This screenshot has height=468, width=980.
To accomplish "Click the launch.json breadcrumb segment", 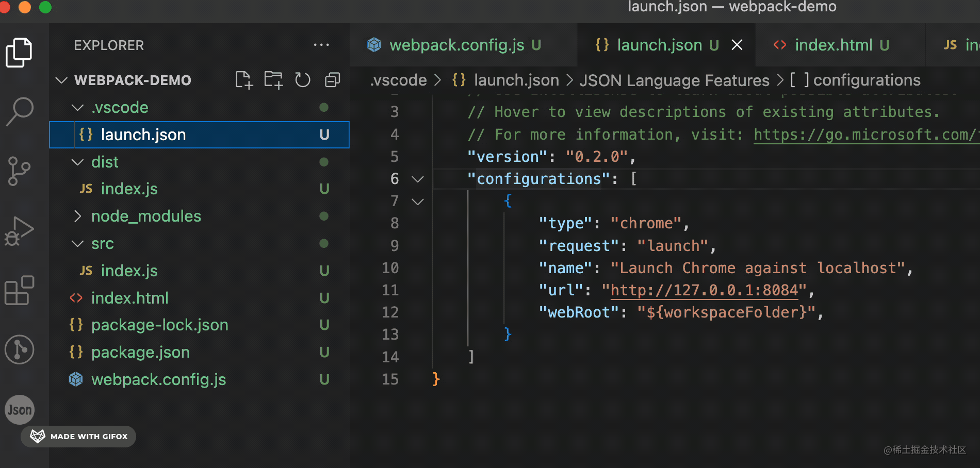I will coord(505,80).
